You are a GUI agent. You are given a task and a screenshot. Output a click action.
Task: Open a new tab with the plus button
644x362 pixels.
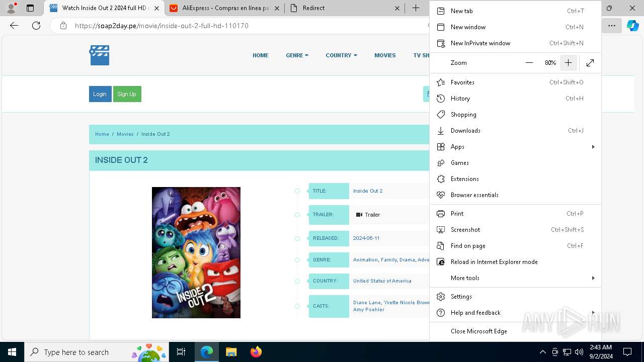(416, 8)
